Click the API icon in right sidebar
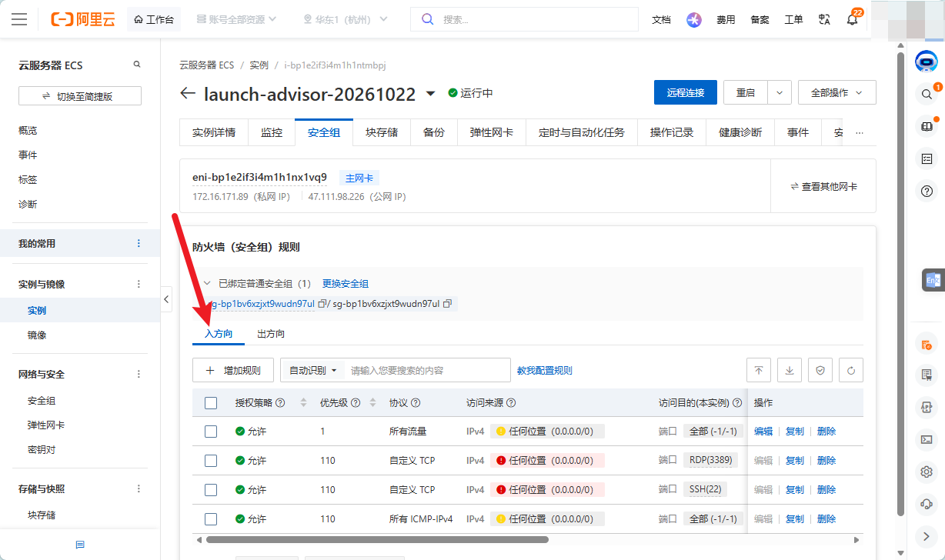Viewport: 945px width, 560px height. tap(927, 407)
